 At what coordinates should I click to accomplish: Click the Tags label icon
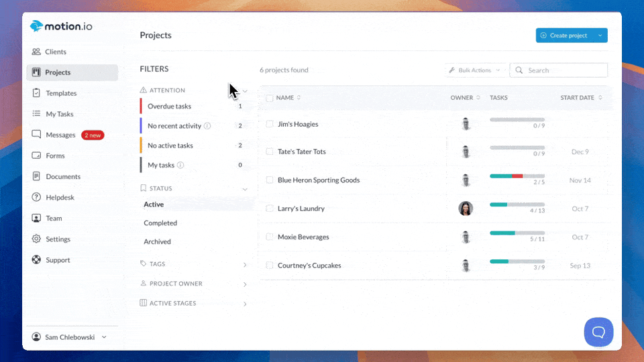click(x=143, y=263)
